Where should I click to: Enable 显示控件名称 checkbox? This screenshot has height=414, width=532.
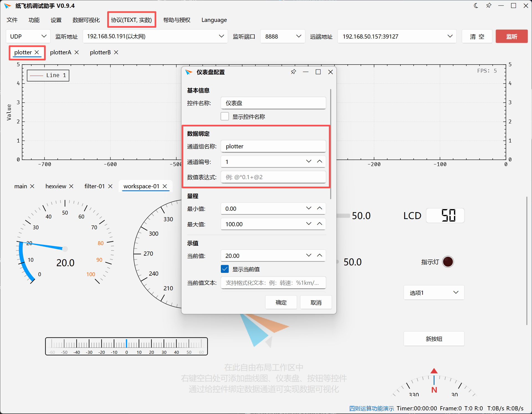pyautogui.click(x=225, y=116)
